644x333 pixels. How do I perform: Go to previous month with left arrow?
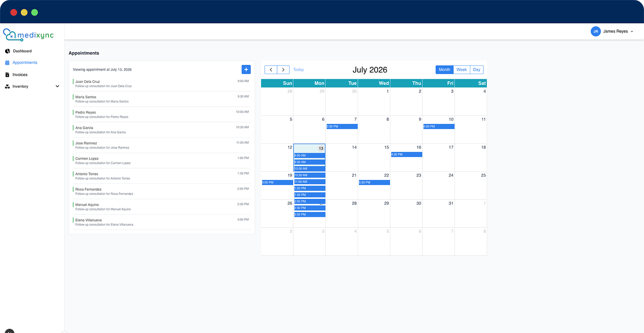click(x=271, y=70)
